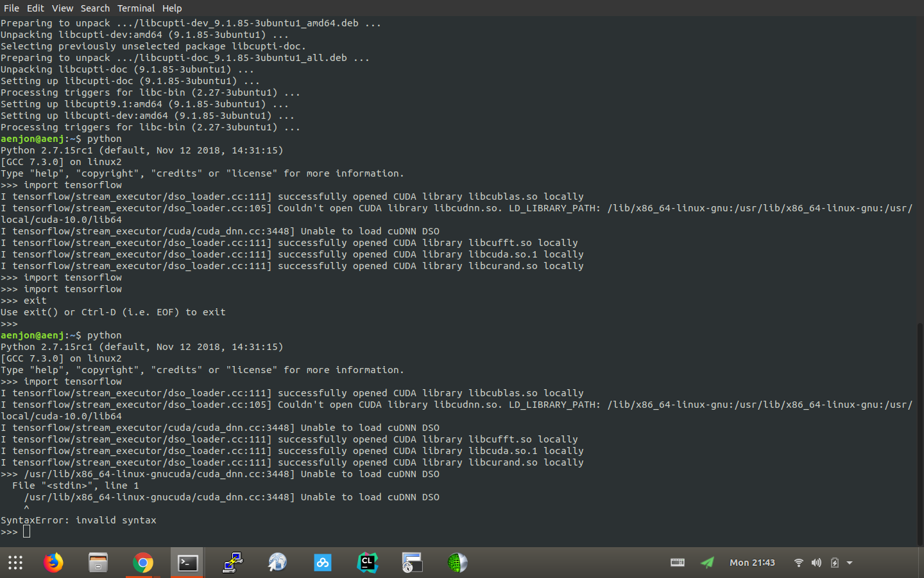Open the green sphere application icon
Screen dimensions: 924x578
click(x=458, y=563)
